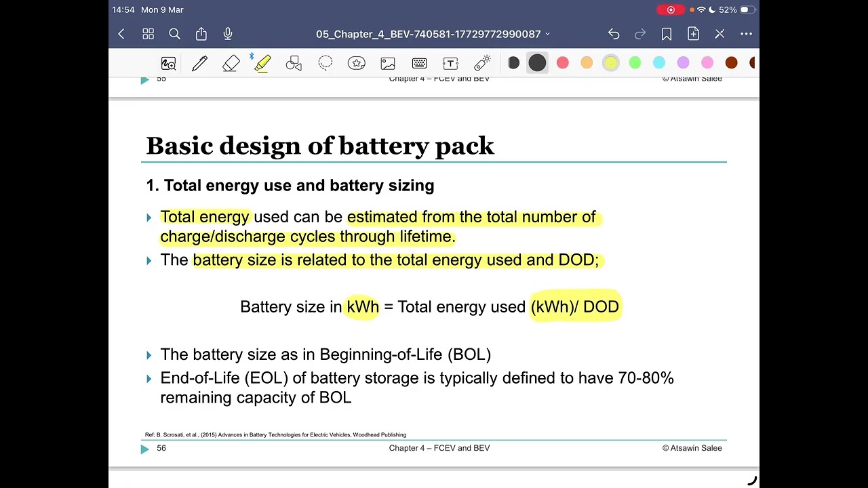Select the Keyboard typing tool
This screenshot has width=868, height=488.
pos(419,63)
